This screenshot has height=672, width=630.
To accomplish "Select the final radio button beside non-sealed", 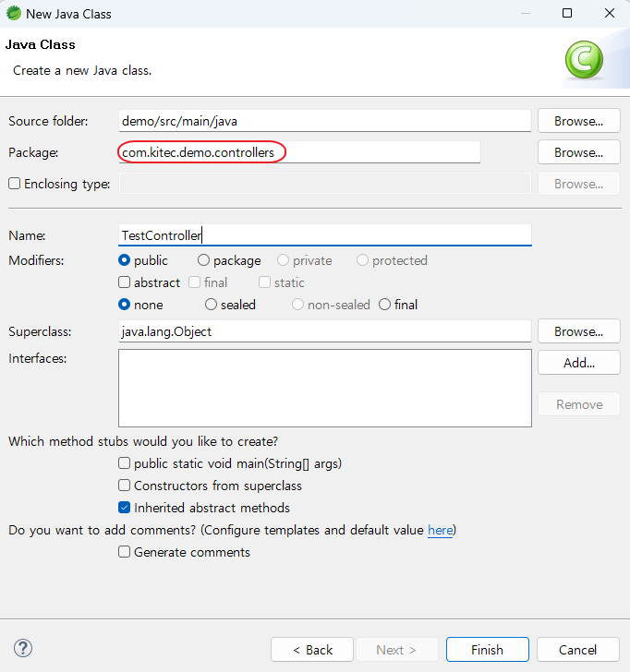I will [384, 305].
